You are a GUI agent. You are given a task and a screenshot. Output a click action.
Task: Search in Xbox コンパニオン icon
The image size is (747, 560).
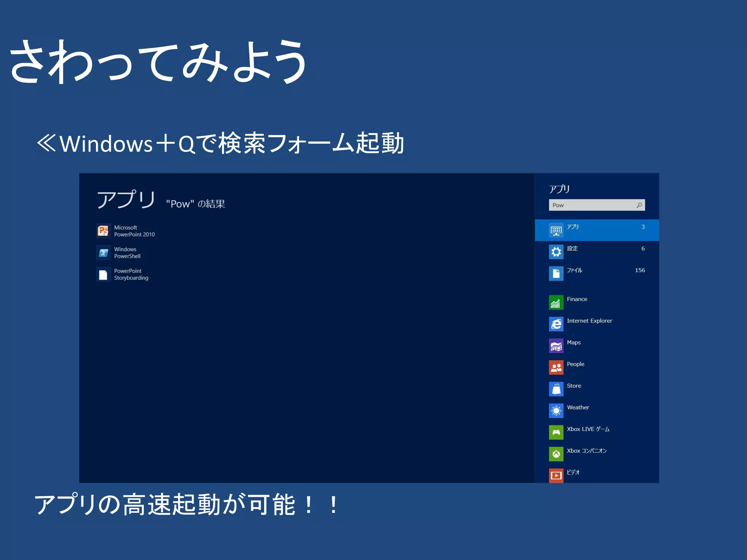click(x=556, y=454)
